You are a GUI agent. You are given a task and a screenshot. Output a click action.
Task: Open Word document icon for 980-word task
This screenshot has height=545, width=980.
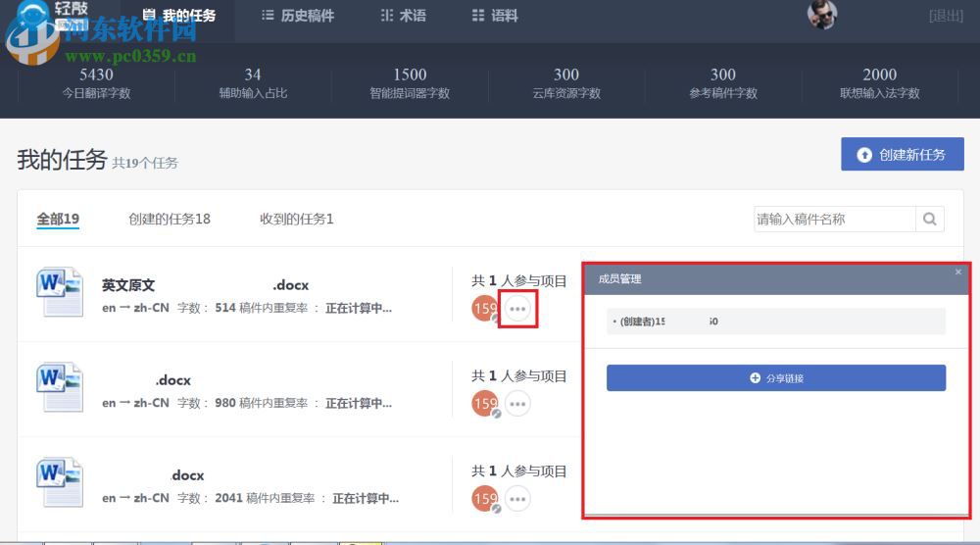[60, 387]
